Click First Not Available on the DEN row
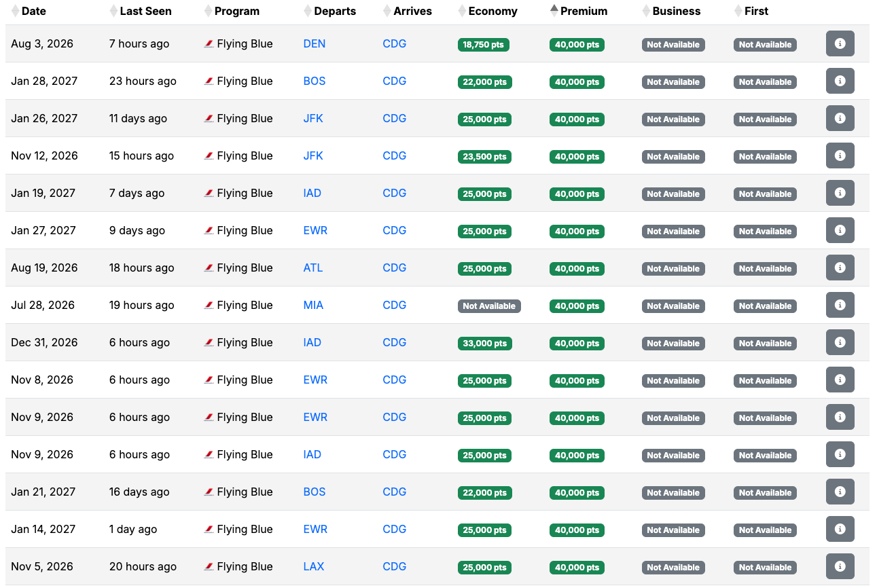This screenshot has width=877, height=588. pos(765,45)
